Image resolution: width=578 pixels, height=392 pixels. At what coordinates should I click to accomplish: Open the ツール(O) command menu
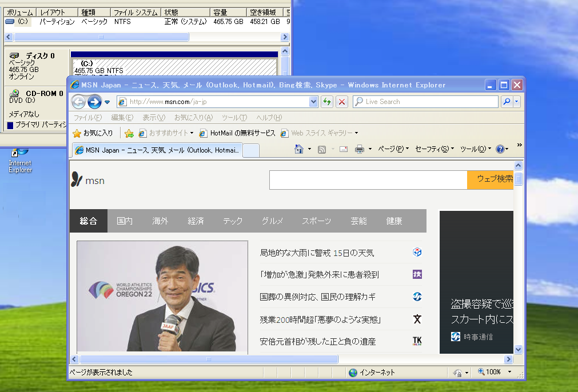tap(476, 149)
